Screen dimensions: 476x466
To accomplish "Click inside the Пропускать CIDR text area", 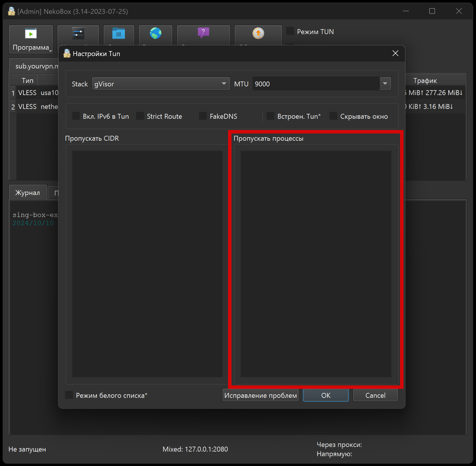I will [147, 264].
